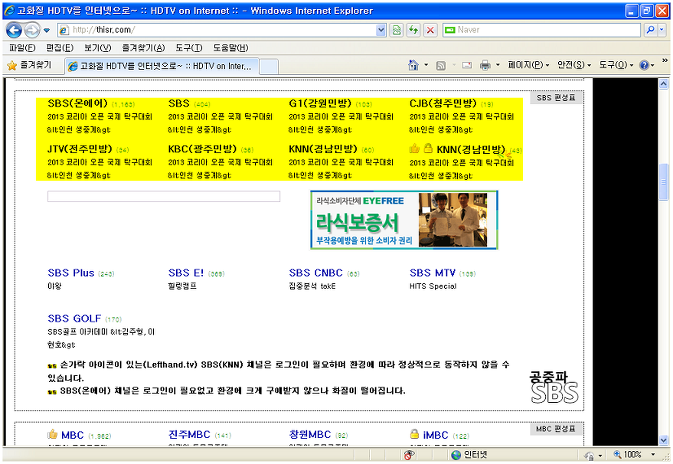Viewport: 673px width, 464px height.
Task: Click the lock icon beside iMBC
Action: tap(414, 434)
